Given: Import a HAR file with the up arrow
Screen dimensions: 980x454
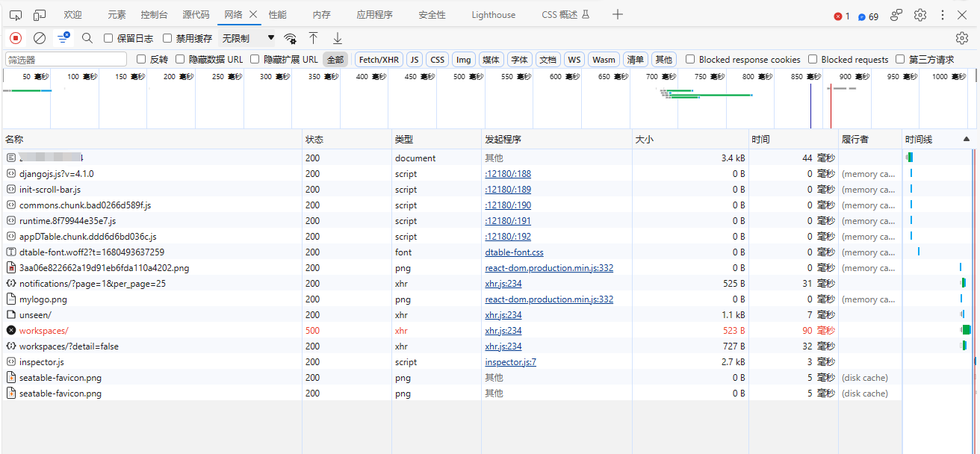Looking at the screenshot, I should 314,38.
